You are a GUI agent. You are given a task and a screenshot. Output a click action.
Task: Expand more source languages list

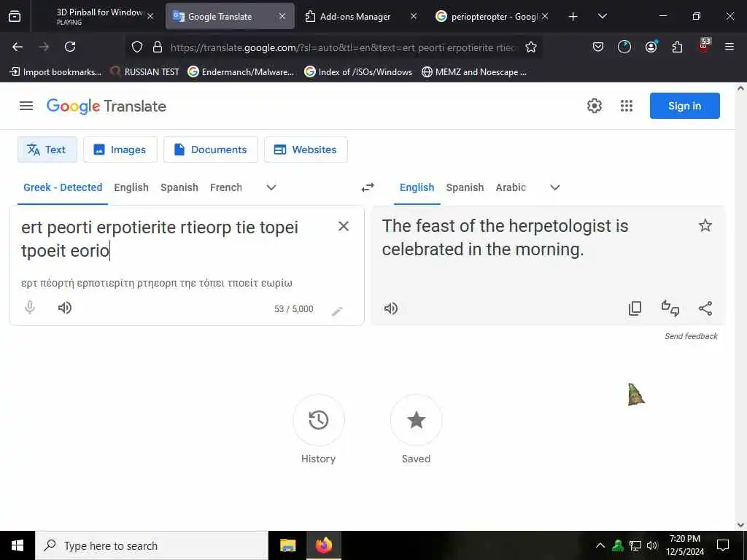(x=271, y=187)
